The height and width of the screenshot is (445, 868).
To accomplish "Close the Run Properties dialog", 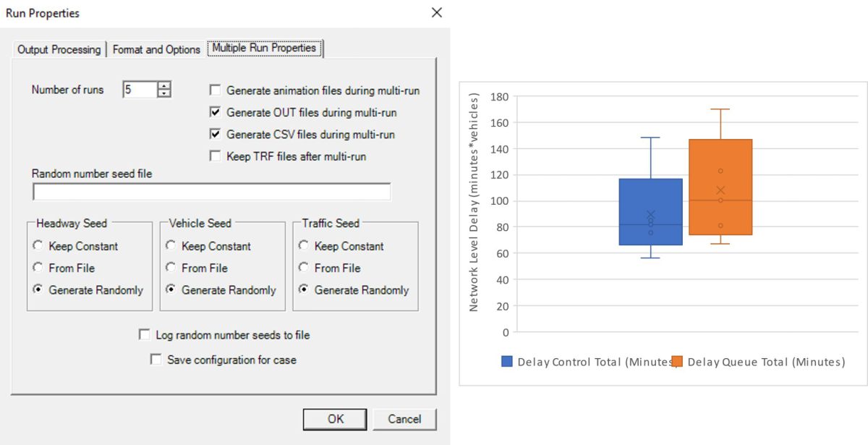I will [436, 12].
